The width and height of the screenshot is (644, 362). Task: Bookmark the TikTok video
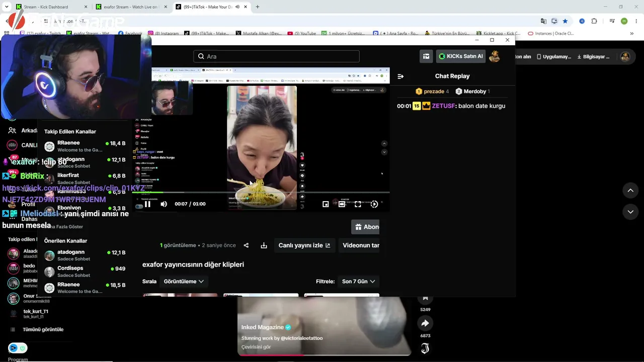pos(425,298)
